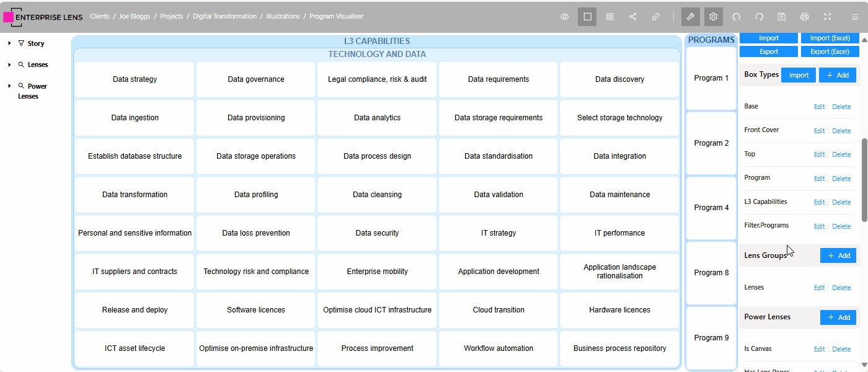The height and width of the screenshot is (372, 868).
Task: Toggle the wrench tools icon
Action: pyautogui.click(x=691, y=17)
